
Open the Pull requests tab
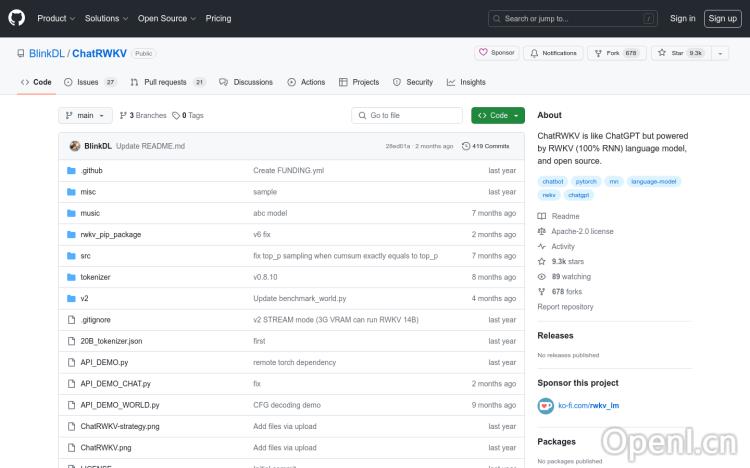tap(165, 82)
